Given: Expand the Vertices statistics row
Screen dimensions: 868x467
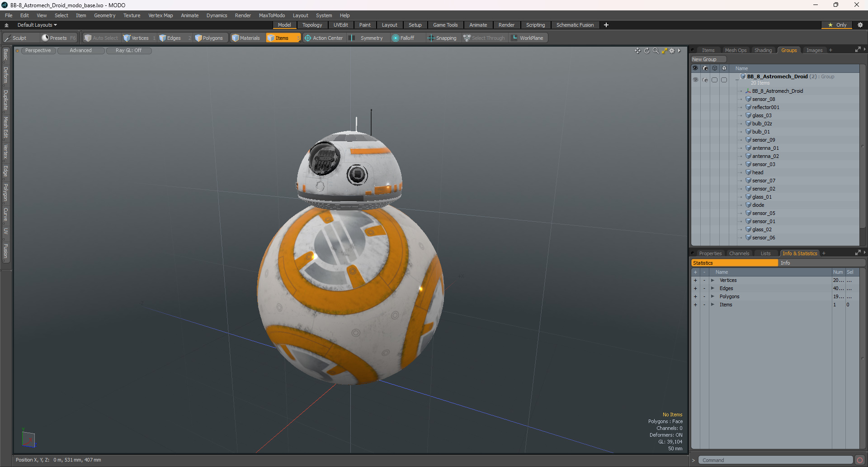Looking at the screenshot, I should pyautogui.click(x=712, y=281).
